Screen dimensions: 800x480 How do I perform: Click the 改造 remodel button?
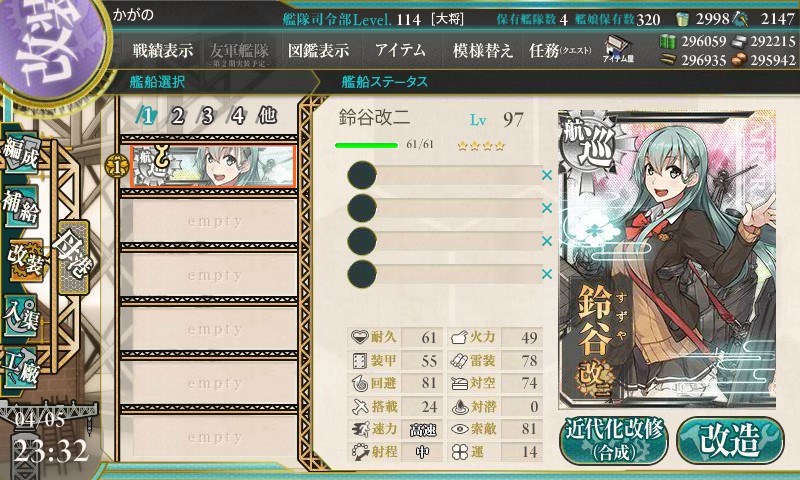pyautogui.click(x=731, y=441)
